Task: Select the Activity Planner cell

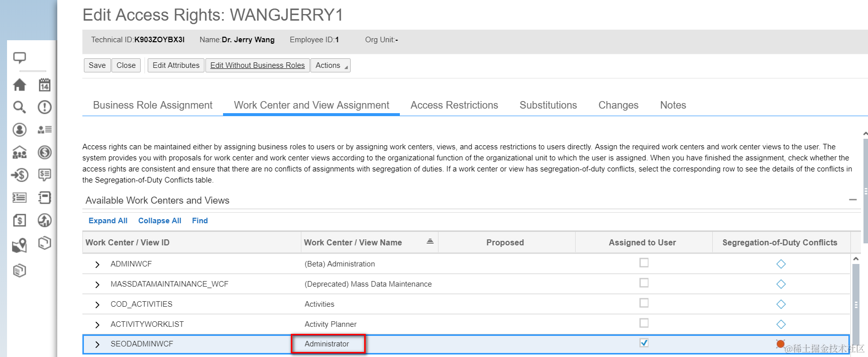Action: [x=331, y=324]
